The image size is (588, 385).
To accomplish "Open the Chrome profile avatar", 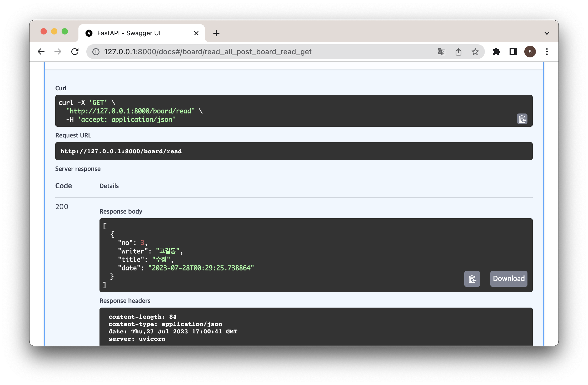I will 530,52.
